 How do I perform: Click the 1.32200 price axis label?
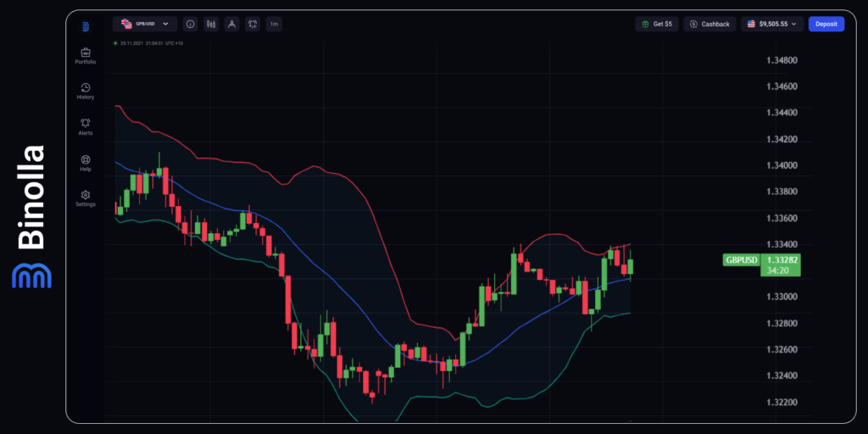pos(782,402)
